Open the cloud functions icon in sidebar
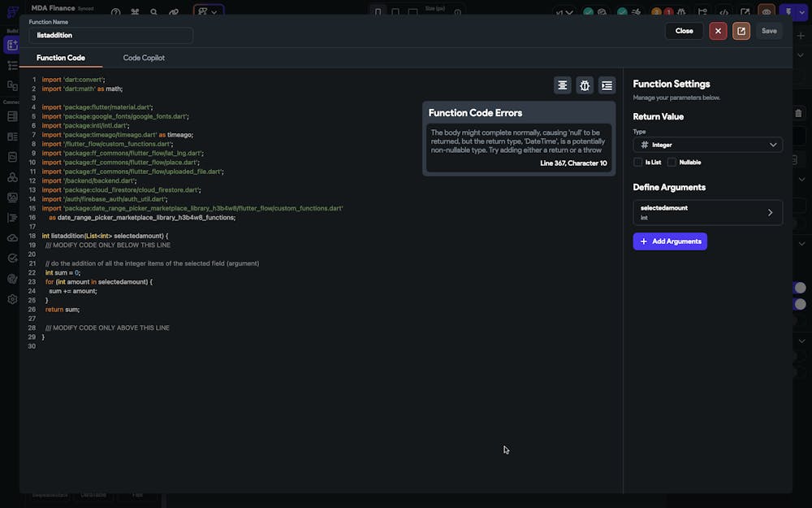This screenshot has height=508, width=812. [x=12, y=238]
